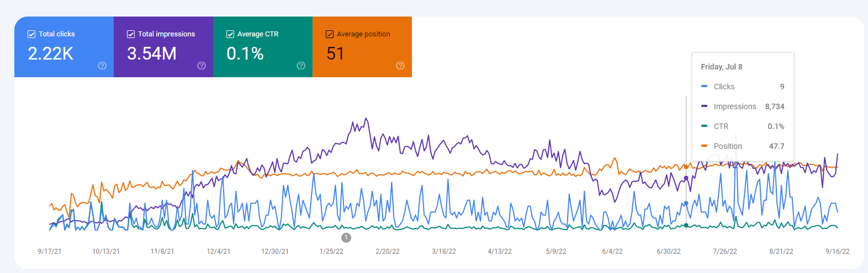
Task: Toggle the Total impressions checkbox
Action: coord(131,34)
